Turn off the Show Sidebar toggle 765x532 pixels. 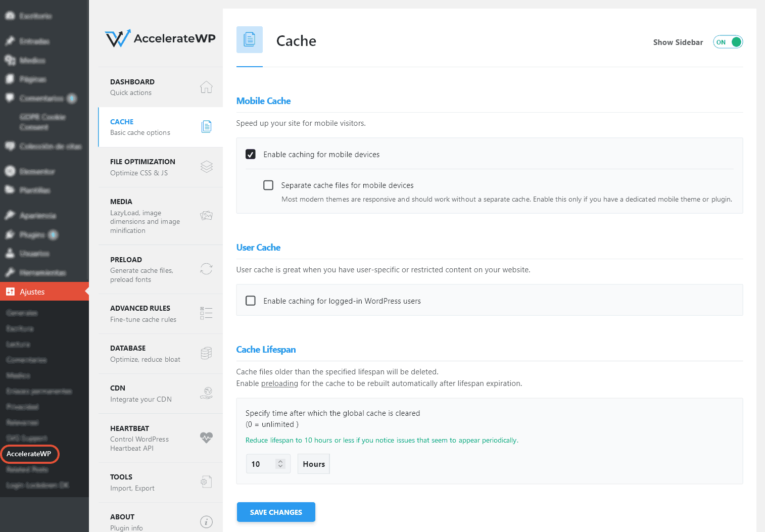(728, 42)
